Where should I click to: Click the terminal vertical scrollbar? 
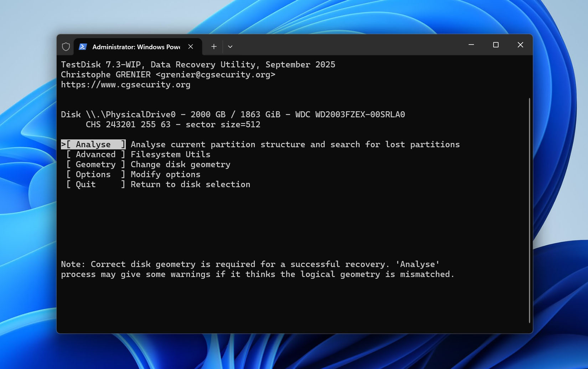(x=529, y=210)
